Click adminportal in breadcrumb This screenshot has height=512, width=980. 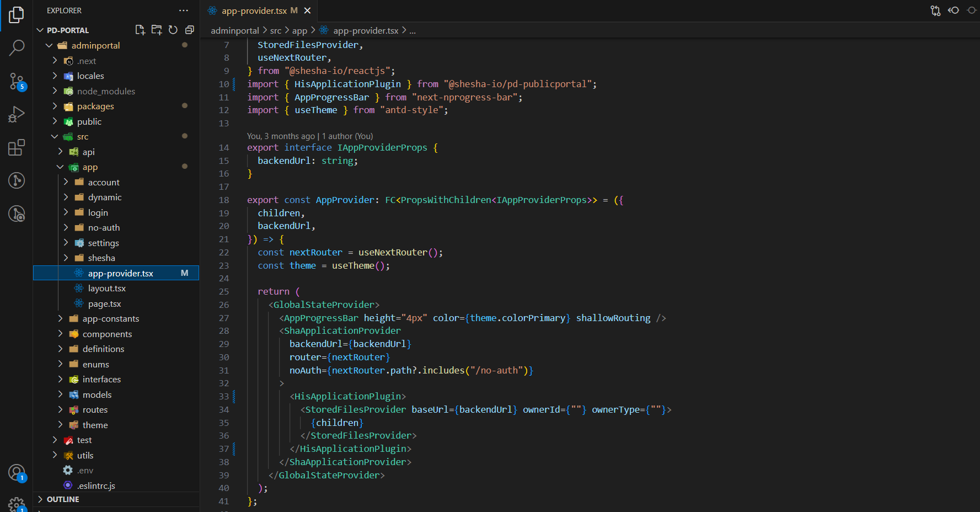[235, 30]
